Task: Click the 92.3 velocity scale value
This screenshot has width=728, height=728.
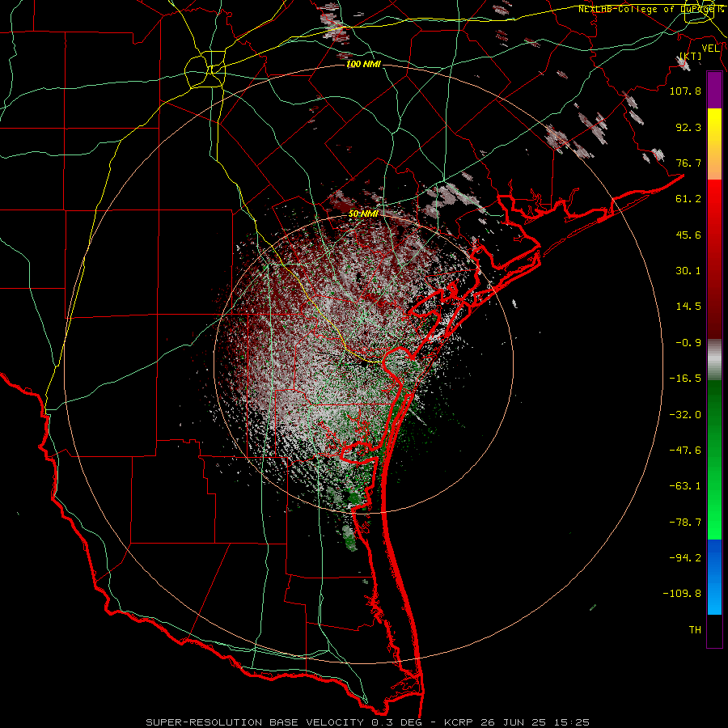Action: (688, 127)
